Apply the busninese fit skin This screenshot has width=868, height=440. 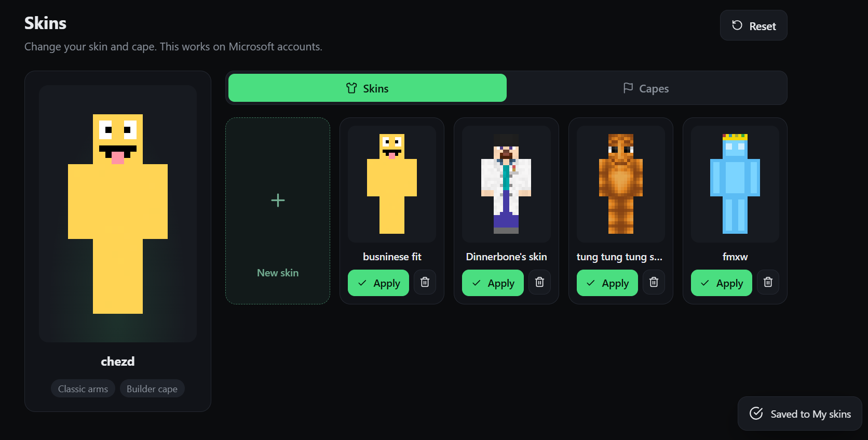point(378,283)
